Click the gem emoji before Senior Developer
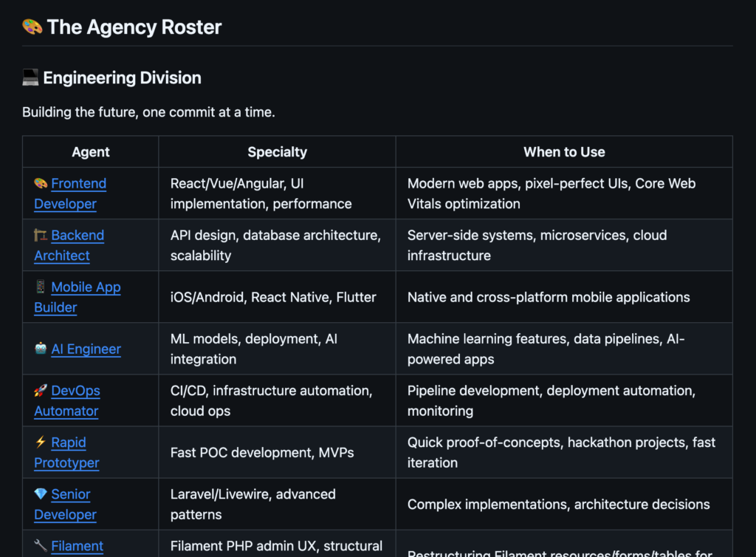756x557 pixels. pyautogui.click(x=41, y=494)
